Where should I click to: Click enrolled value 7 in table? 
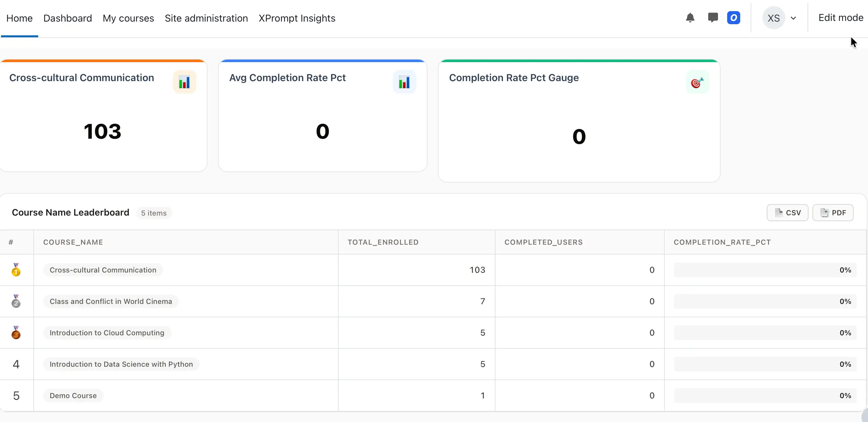(x=482, y=301)
